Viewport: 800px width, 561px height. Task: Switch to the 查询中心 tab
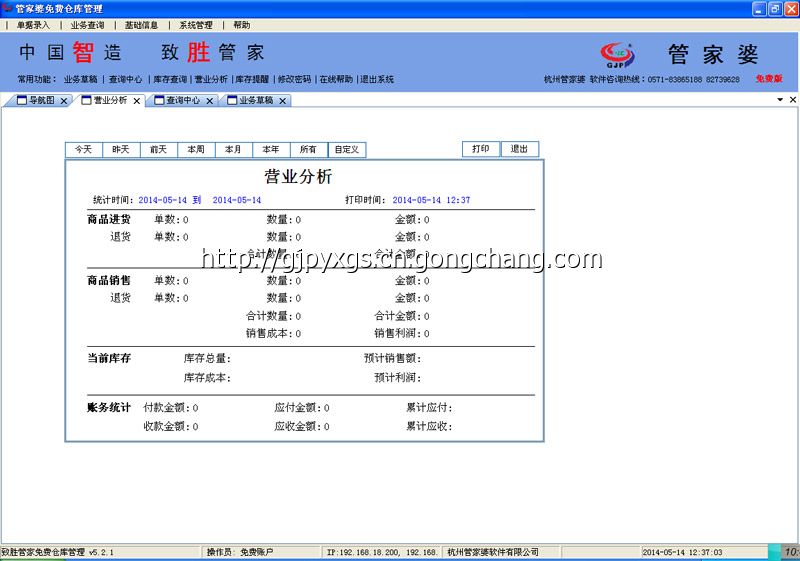183,100
